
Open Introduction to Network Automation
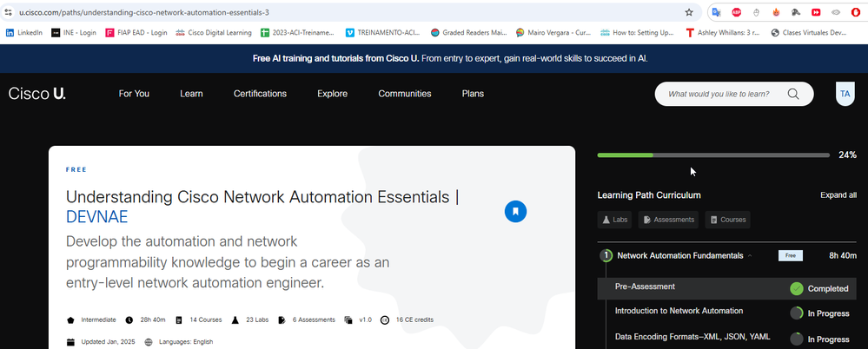click(x=679, y=311)
